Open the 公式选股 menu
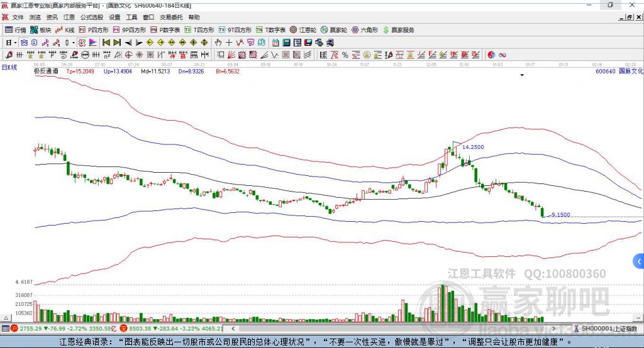Image resolution: width=644 pixels, height=348 pixels. pos(92,17)
